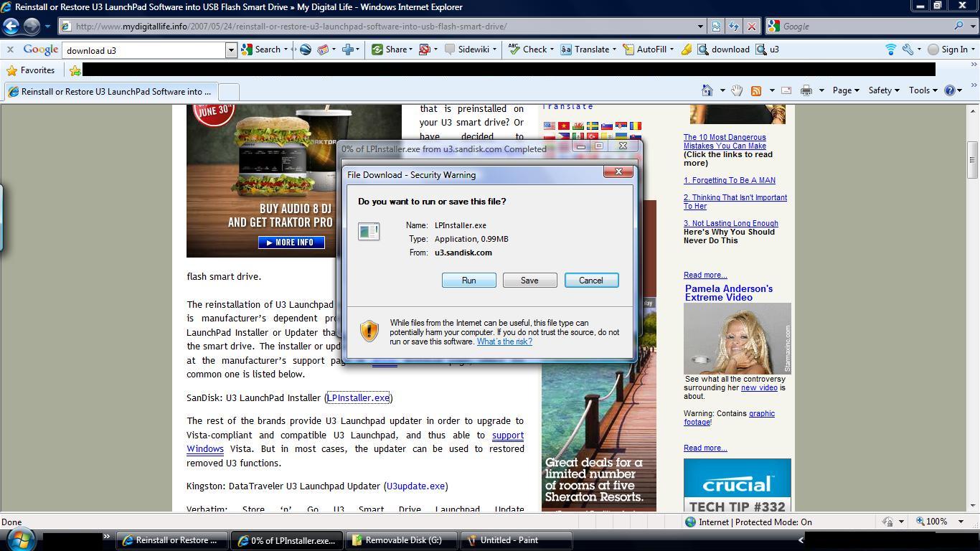Viewport: 980px width, 551px height.
Task: Click in the Google Toolbar 'download u3' search field
Action: 144,50
